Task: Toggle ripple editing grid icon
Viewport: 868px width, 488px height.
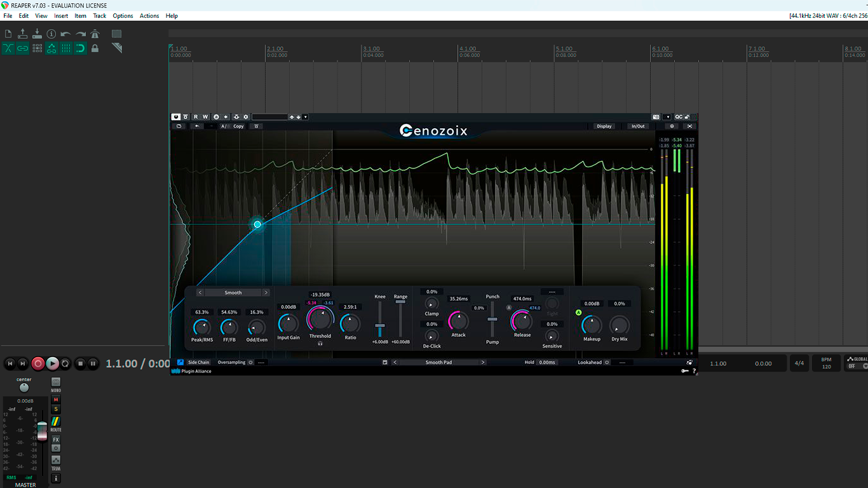Action: click(x=37, y=48)
